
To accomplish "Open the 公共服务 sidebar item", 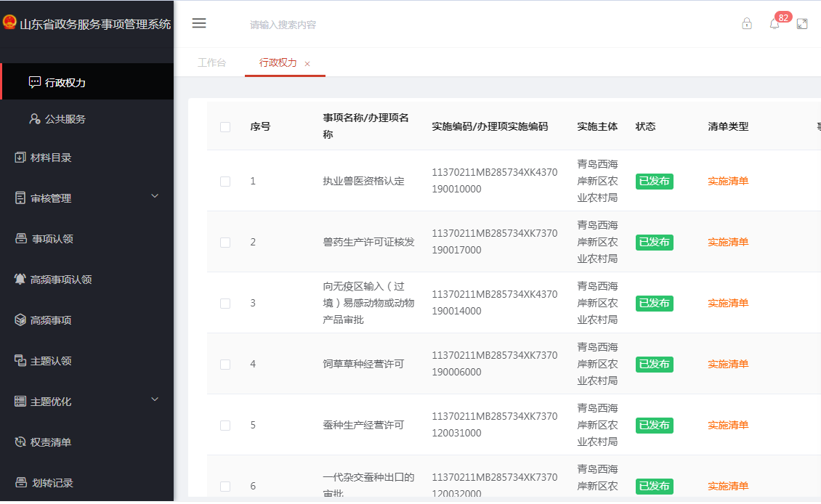I will (65, 119).
